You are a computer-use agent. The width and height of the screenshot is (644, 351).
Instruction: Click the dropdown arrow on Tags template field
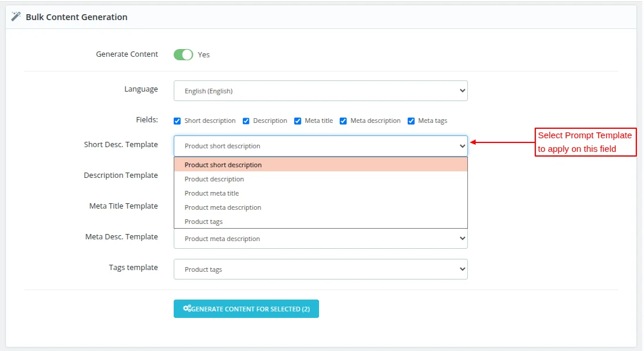point(462,269)
